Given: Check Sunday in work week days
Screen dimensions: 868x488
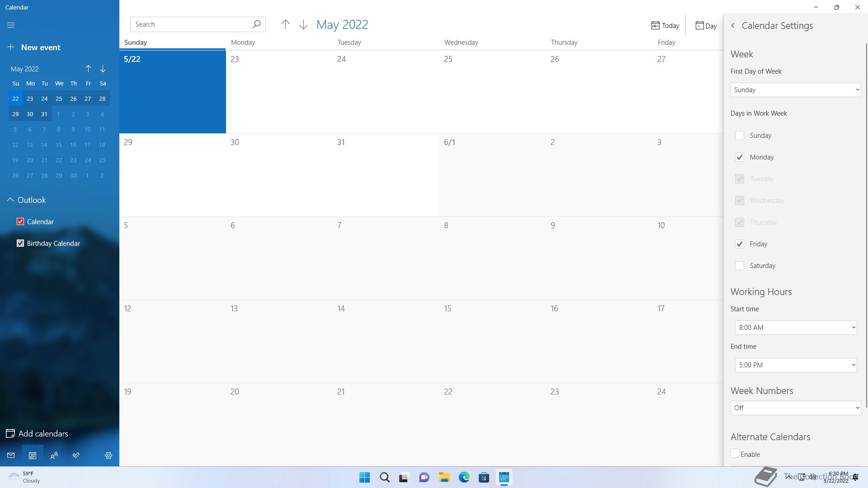Looking at the screenshot, I should click(x=740, y=136).
